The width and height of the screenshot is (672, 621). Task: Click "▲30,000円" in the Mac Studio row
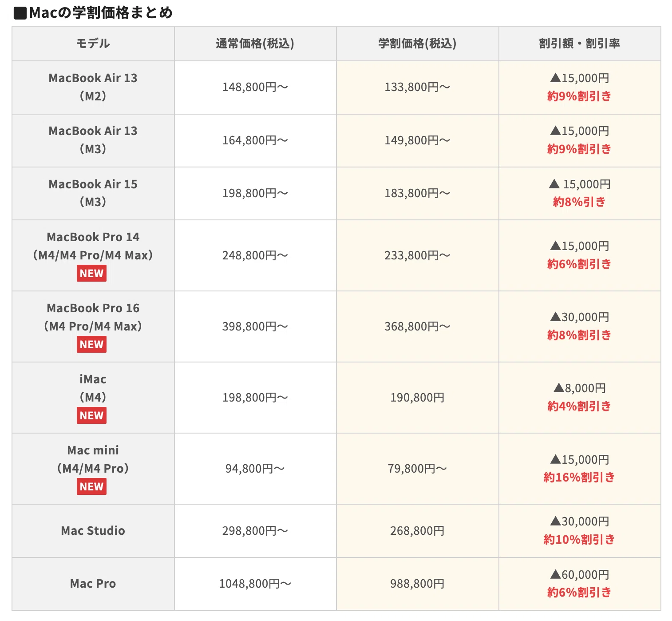[580, 521]
